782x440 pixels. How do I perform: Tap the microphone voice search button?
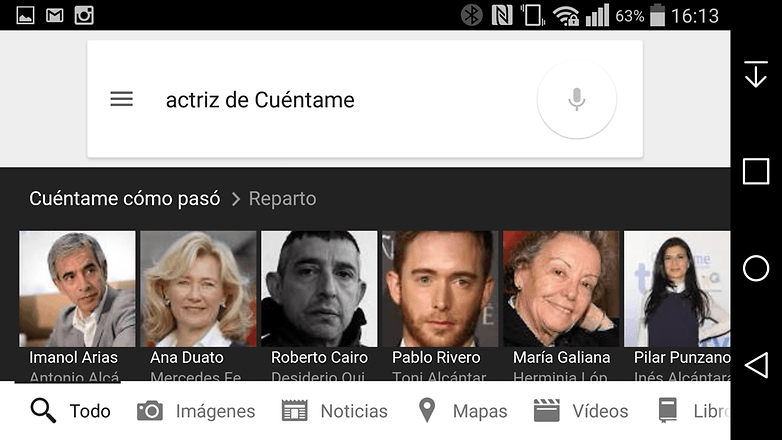click(x=577, y=99)
